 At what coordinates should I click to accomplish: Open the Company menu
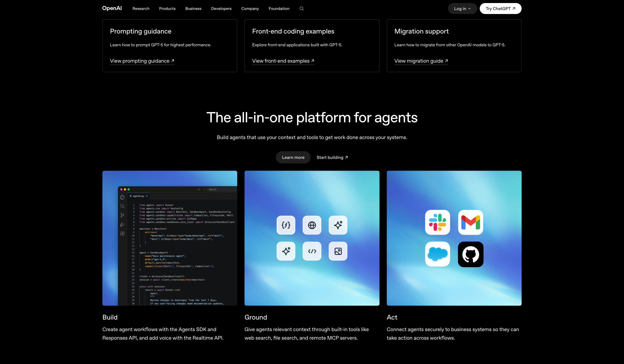[250, 9]
